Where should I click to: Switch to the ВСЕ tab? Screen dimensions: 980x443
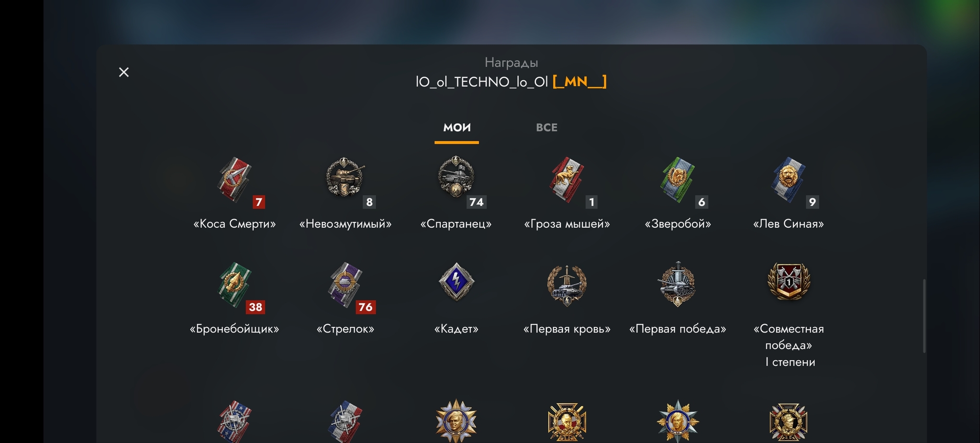pyautogui.click(x=546, y=128)
